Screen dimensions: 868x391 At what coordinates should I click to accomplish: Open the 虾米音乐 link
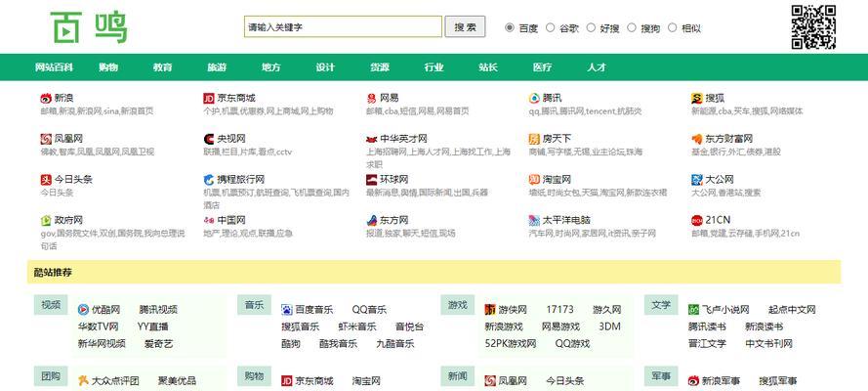(357, 326)
